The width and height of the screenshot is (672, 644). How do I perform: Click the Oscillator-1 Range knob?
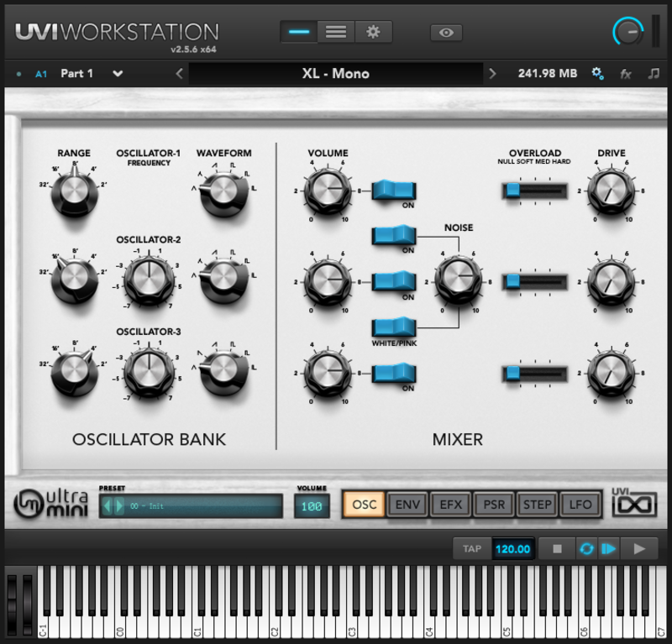tap(74, 191)
